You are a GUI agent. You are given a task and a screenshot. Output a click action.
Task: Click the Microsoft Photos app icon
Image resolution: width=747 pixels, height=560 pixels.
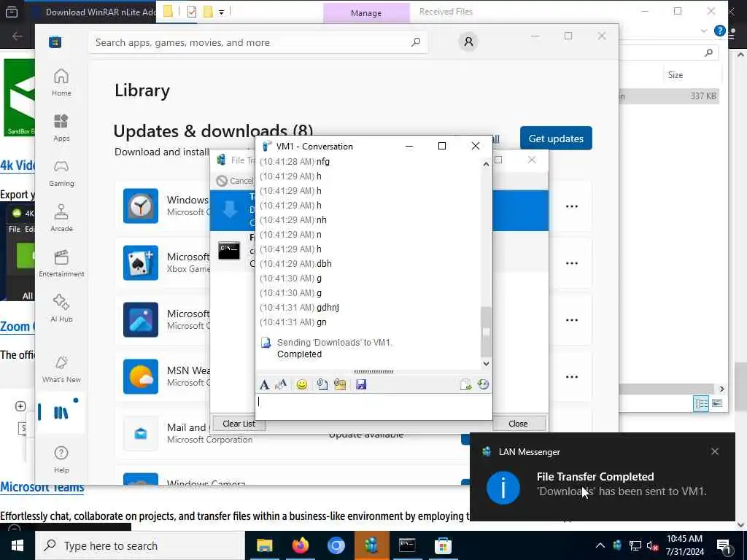(141, 319)
